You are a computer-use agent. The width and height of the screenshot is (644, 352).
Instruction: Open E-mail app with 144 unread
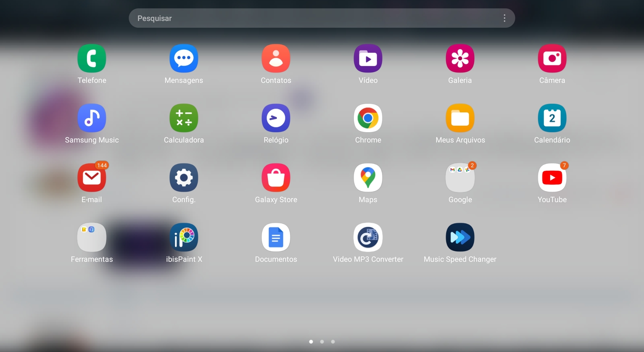pos(92,178)
